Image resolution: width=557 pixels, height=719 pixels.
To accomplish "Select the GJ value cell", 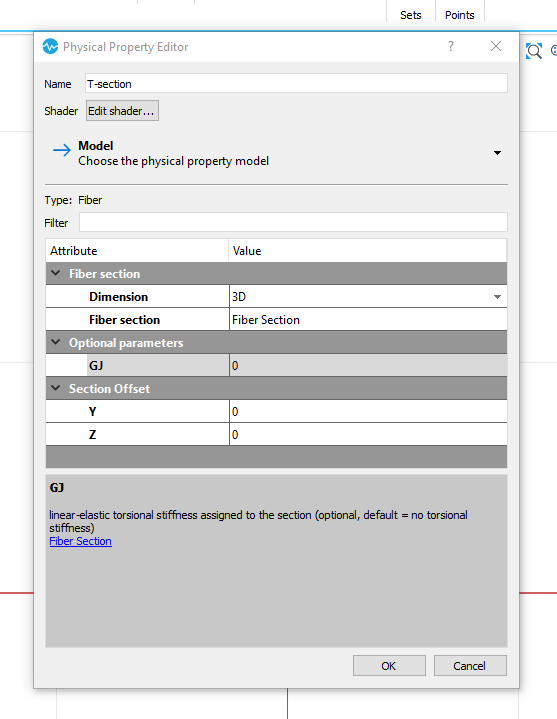I will [368, 365].
